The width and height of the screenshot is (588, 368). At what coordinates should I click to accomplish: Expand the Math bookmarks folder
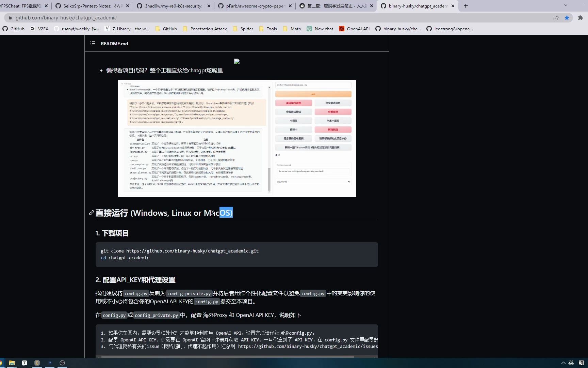[295, 29]
